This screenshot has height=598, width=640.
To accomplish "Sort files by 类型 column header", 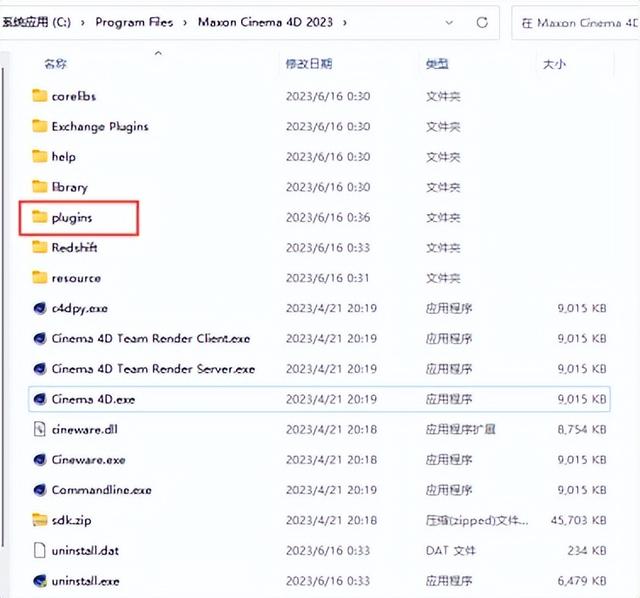I will coord(437,64).
